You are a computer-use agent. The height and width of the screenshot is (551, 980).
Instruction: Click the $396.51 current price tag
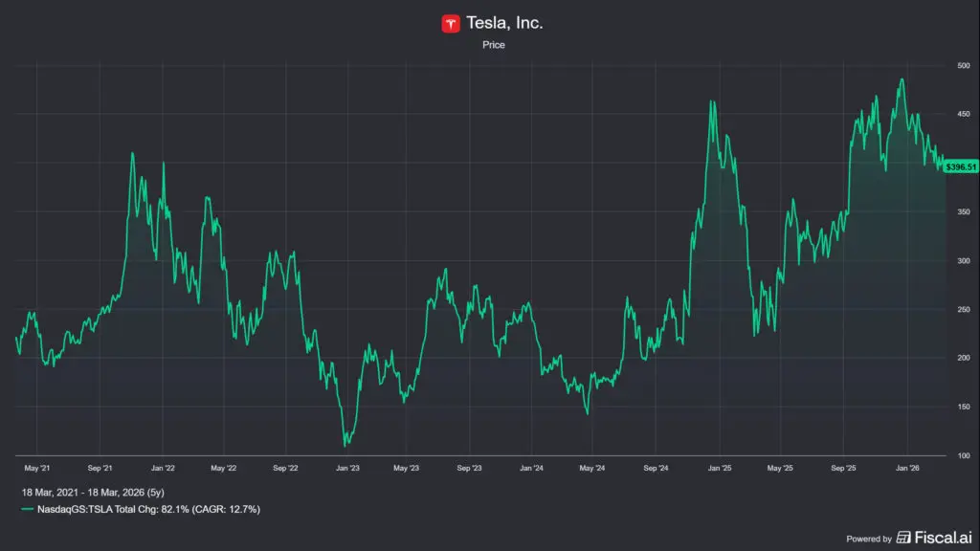point(961,166)
